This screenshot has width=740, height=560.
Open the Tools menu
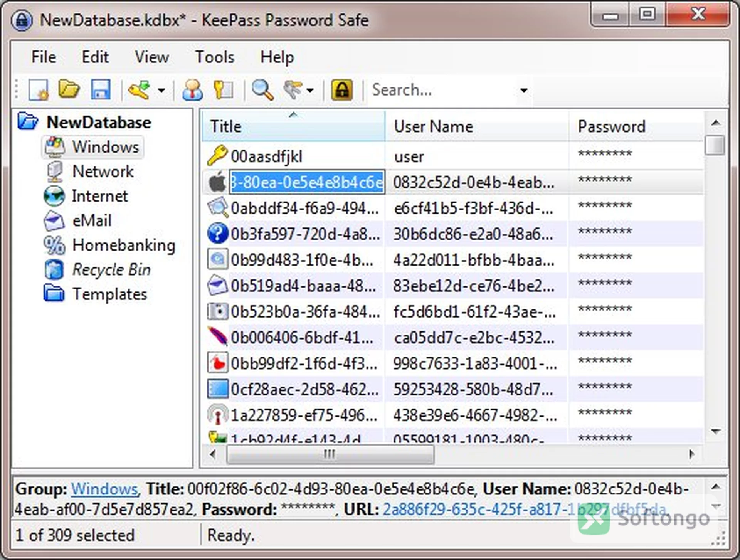click(215, 57)
